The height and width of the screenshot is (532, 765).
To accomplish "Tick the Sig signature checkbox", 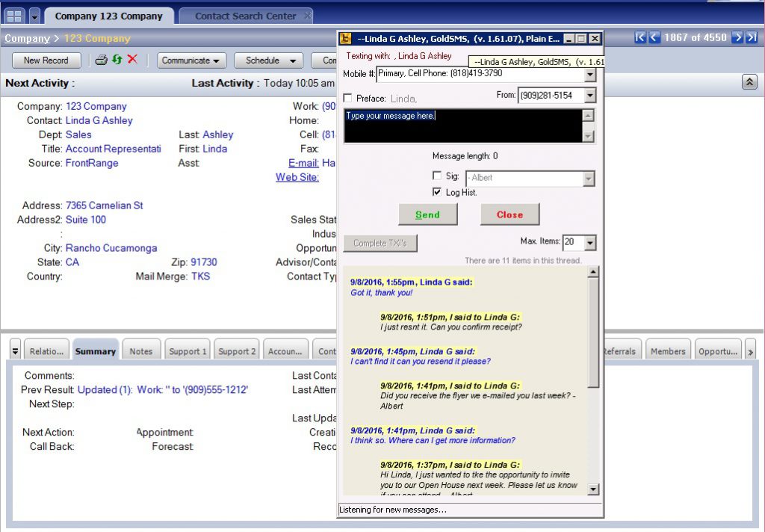I will coord(437,176).
